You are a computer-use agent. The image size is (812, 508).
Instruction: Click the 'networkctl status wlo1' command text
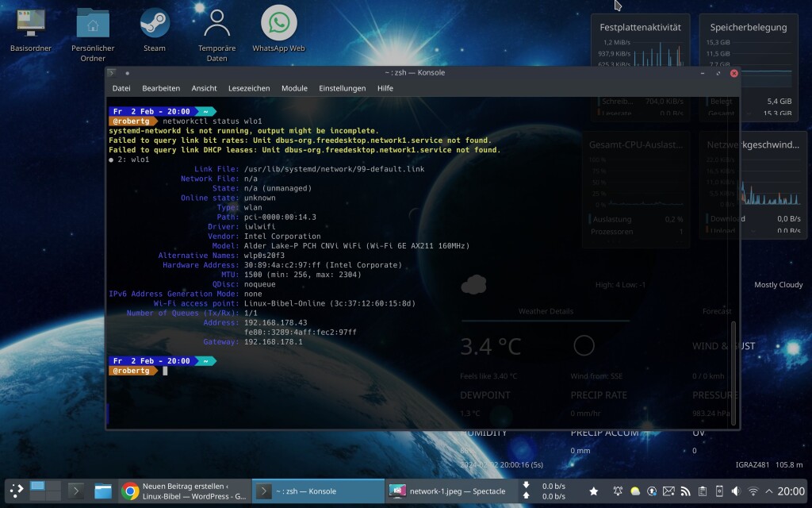pos(213,121)
